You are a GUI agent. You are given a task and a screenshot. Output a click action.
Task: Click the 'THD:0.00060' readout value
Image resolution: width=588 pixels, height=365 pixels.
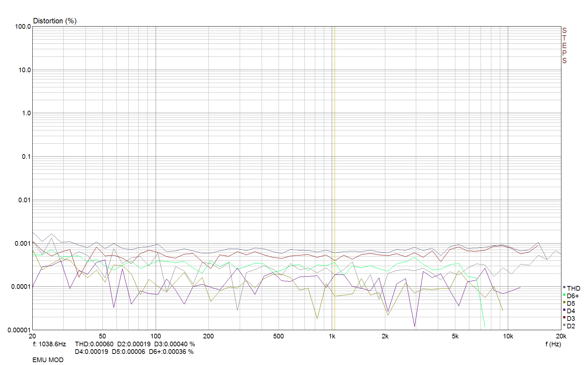click(x=94, y=344)
